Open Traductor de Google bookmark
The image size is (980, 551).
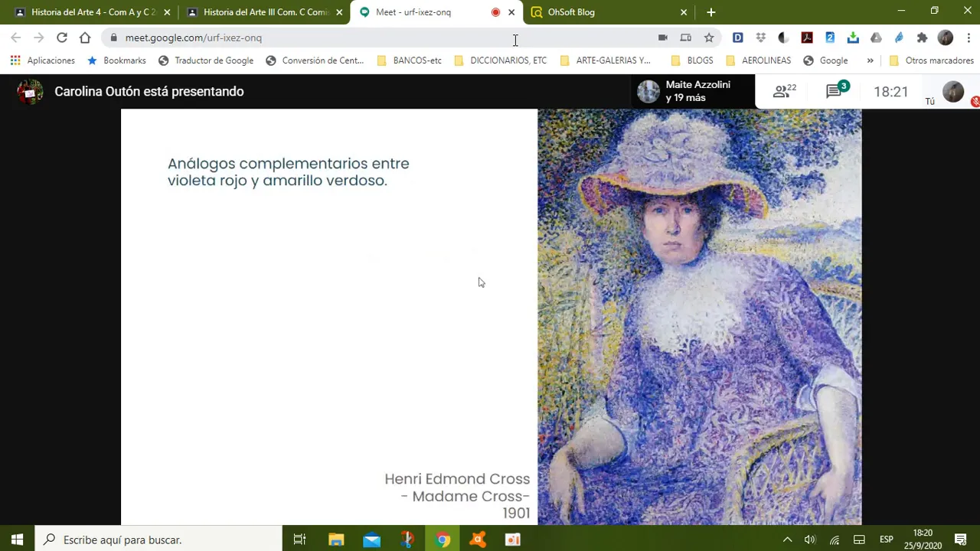pos(206,60)
